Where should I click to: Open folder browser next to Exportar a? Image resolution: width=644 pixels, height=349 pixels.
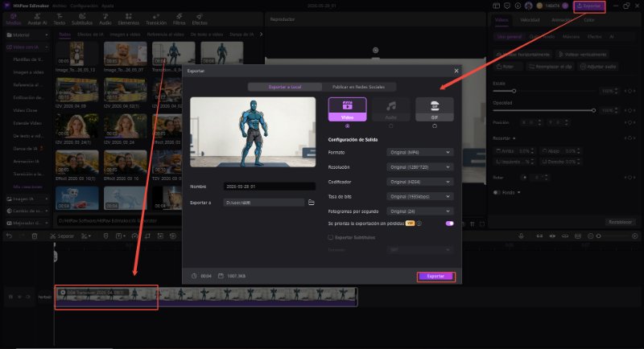coord(312,203)
